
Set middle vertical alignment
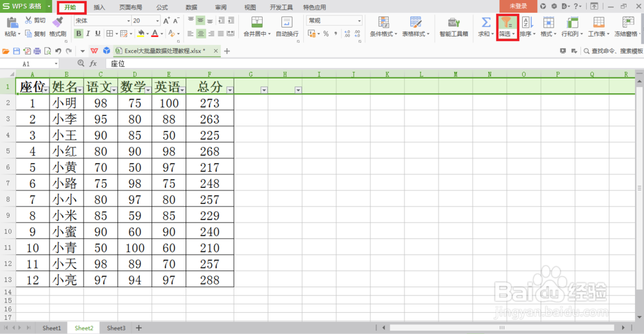pyautogui.click(x=200, y=20)
